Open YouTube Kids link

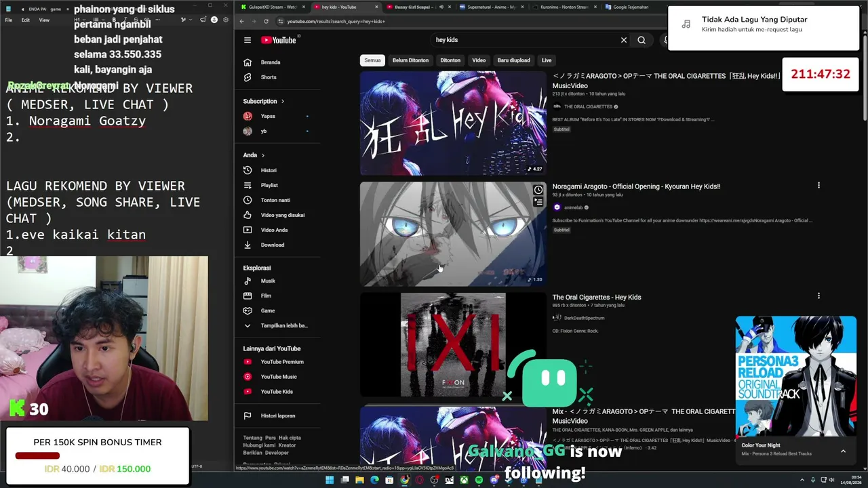point(278,392)
